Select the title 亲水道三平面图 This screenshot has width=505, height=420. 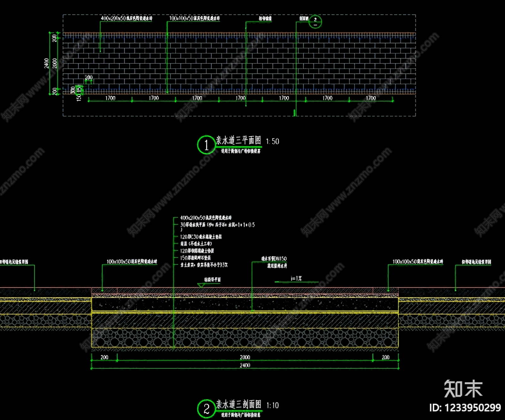pyautogui.click(x=239, y=140)
